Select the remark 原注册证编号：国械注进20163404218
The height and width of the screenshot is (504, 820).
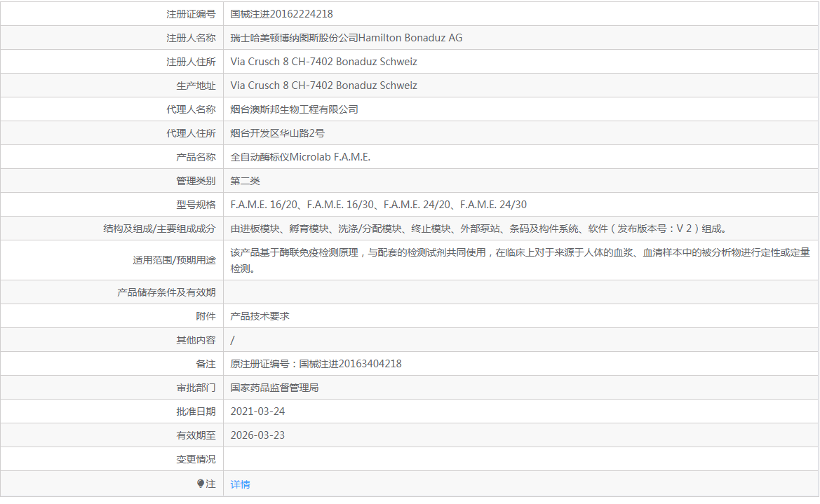coord(316,364)
